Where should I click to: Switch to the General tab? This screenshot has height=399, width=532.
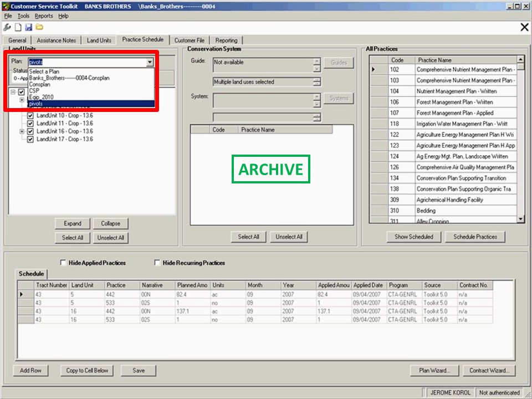[17, 40]
